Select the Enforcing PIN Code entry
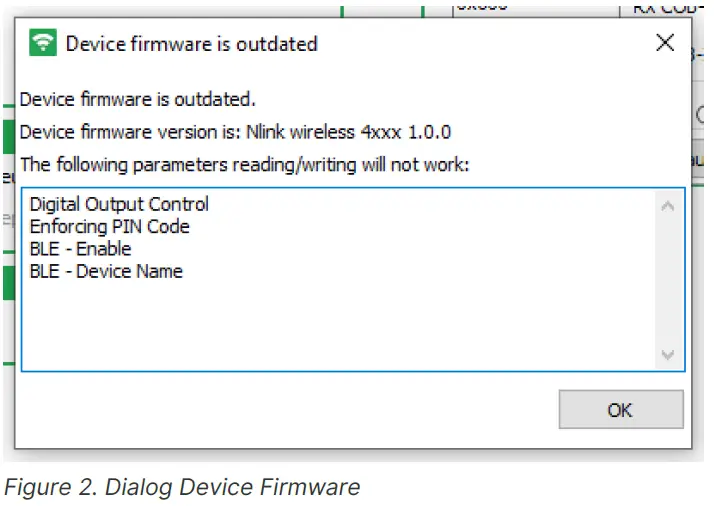 109,226
